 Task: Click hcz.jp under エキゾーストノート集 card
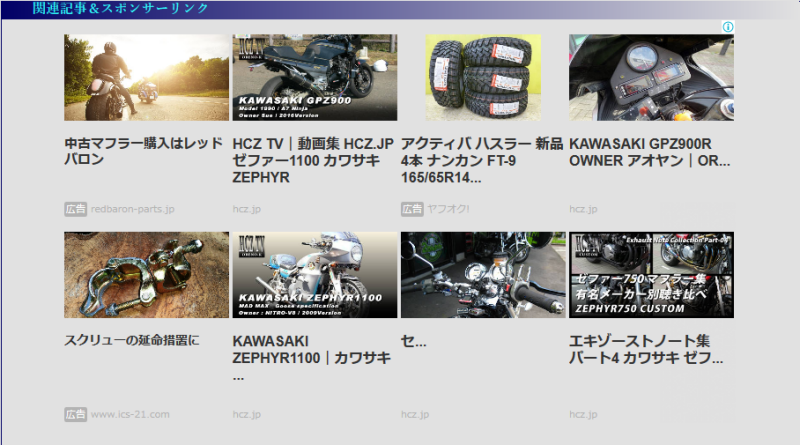[x=583, y=414]
